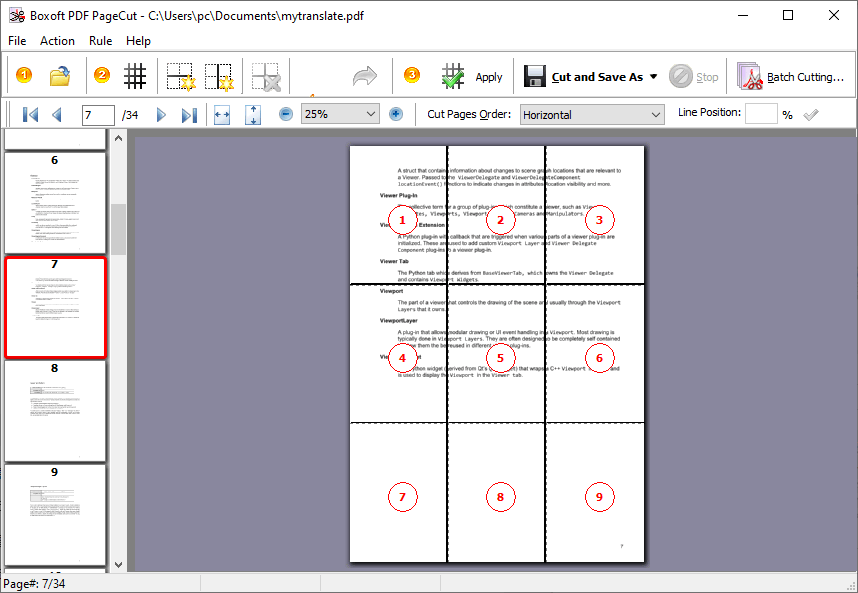Click the Line Position label

(709, 112)
